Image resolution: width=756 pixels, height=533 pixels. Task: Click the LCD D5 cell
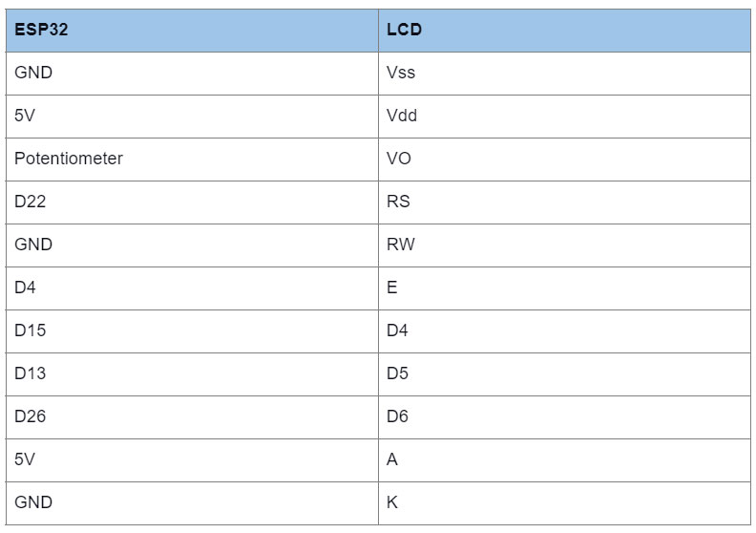point(564,373)
